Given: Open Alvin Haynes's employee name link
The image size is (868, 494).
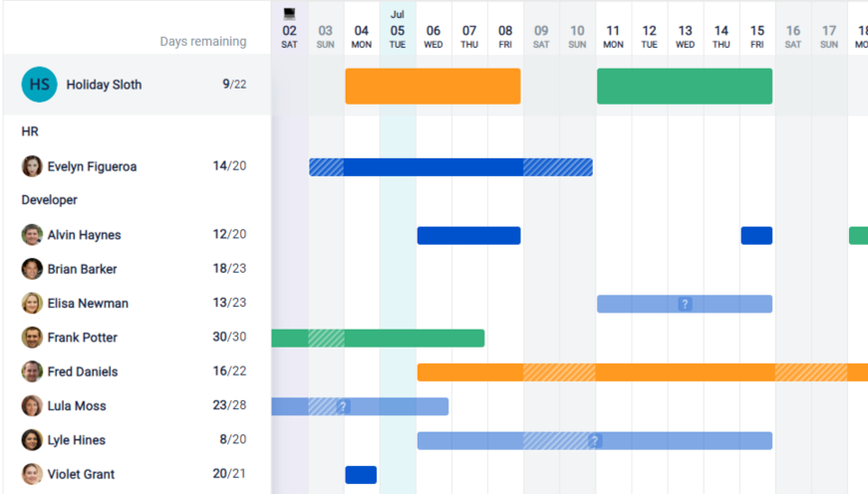Looking at the screenshot, I should click(84, 235).
